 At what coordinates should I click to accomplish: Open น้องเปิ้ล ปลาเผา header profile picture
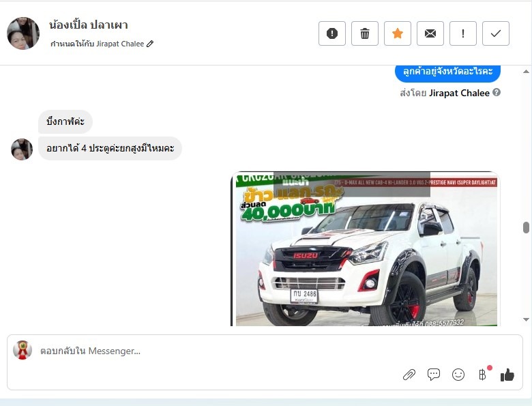[23, 33]
